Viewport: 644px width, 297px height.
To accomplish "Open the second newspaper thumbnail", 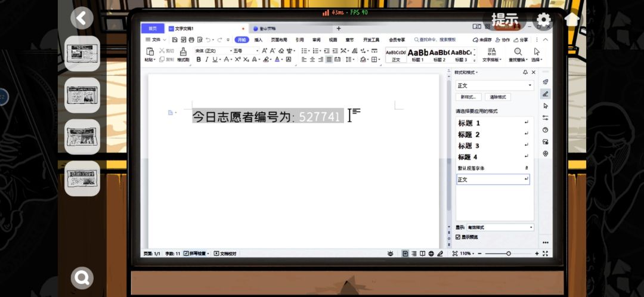I will (82, 95).
